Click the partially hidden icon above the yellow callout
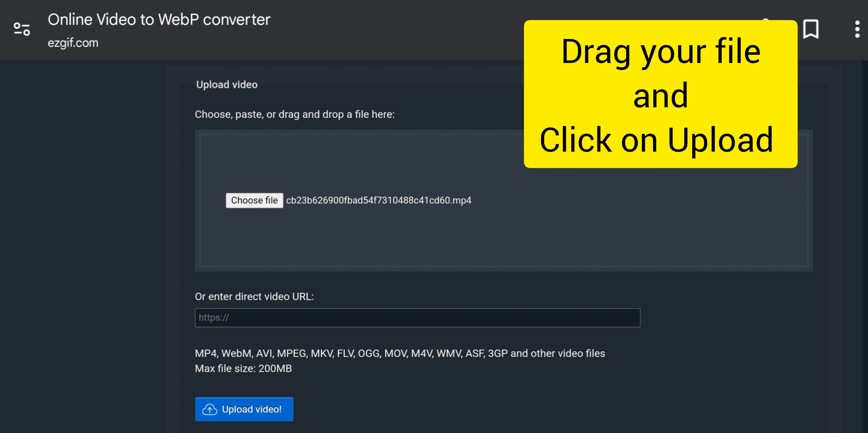 click(x=765, y=19)
